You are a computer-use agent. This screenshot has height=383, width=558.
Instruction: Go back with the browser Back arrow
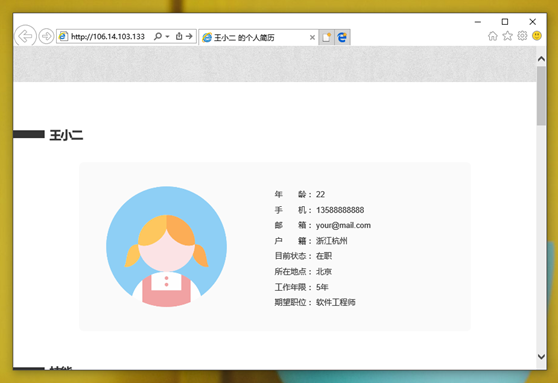point(25,36)
